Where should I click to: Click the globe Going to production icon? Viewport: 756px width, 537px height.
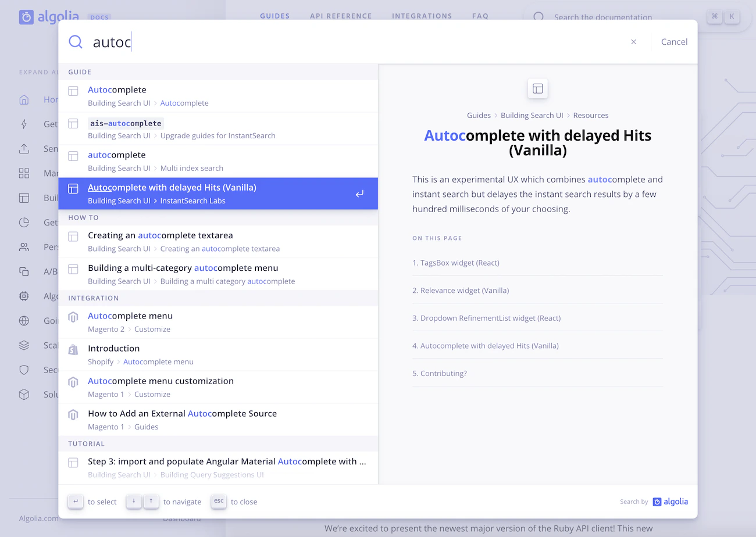[x=24, y=320]
